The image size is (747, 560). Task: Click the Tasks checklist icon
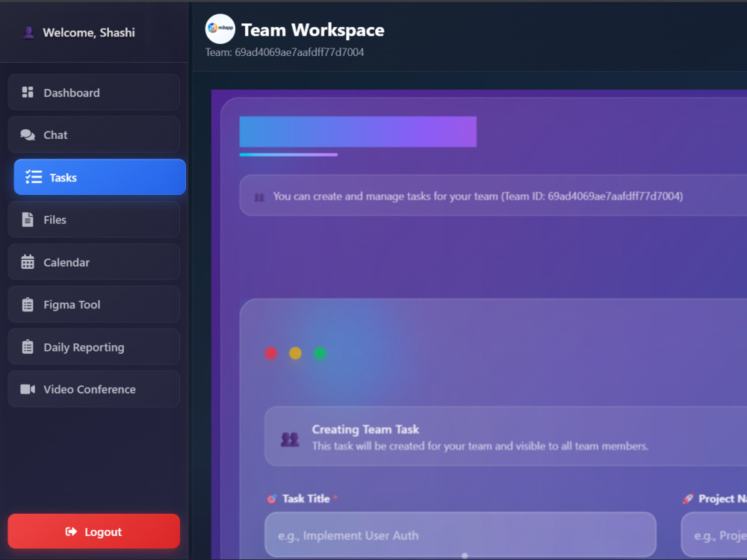tap(34, 177)
